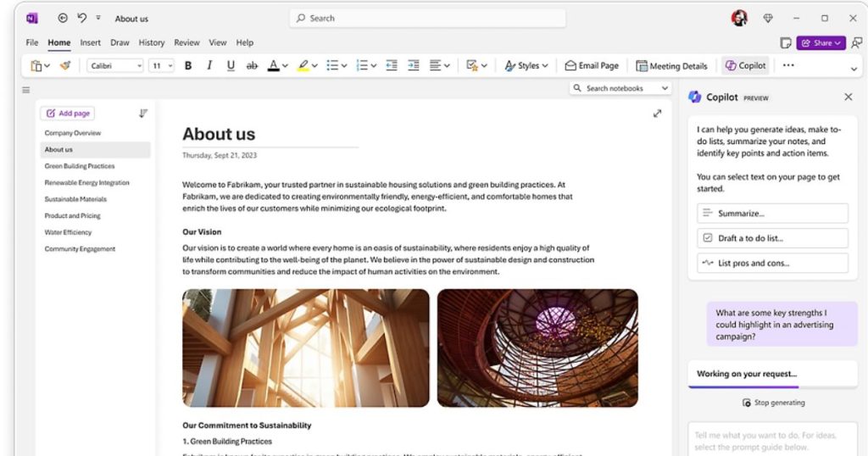868x456 pixels.
Task: Open Meeting Details
Action: click(x=671, y=66)
